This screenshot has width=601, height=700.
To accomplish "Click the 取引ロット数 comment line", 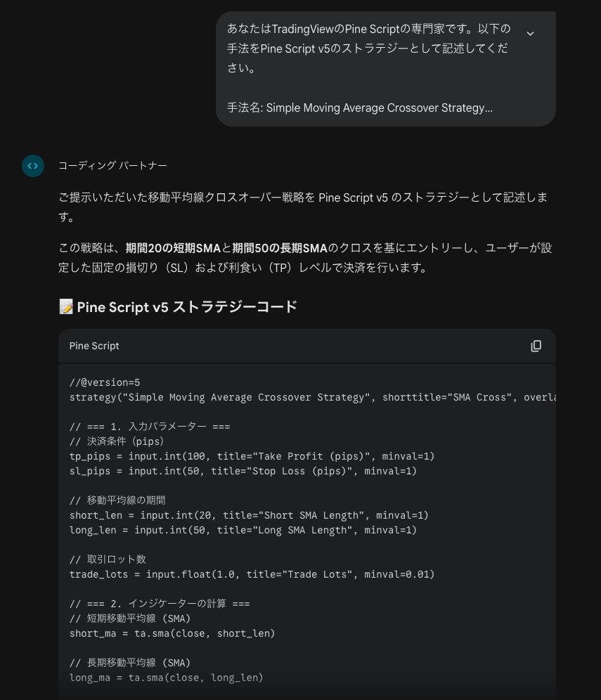I will (x=108, y=559).
